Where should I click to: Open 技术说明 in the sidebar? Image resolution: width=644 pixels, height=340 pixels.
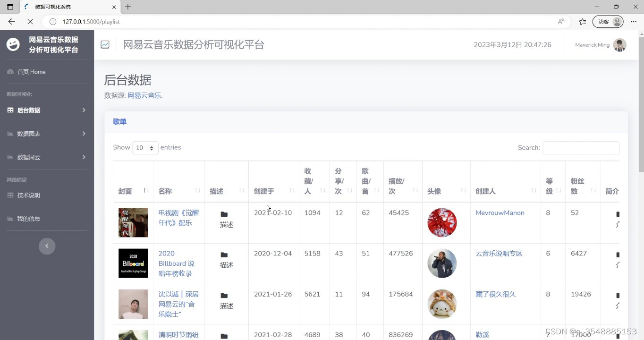tap(28, 195)
